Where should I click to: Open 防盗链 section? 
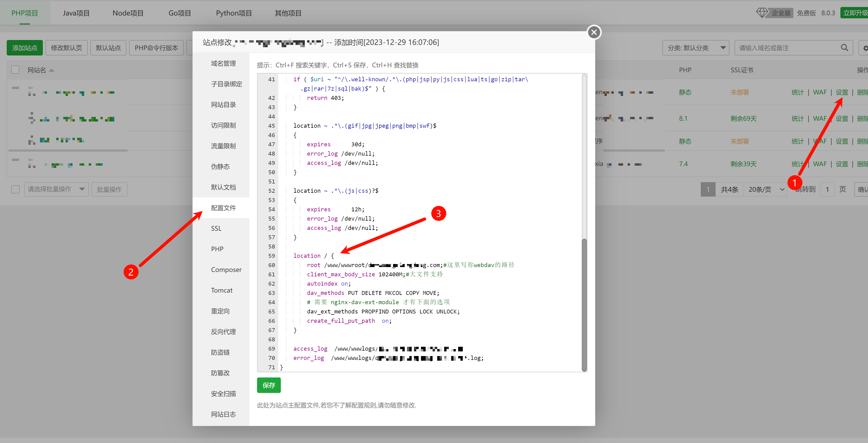coord(220,352)
